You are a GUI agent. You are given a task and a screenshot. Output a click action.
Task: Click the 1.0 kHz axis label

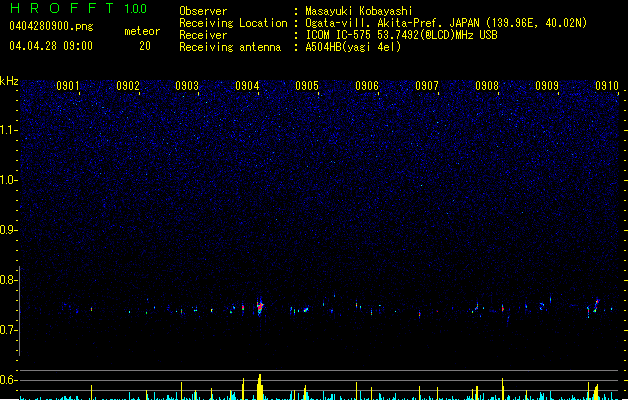[7, 180]
